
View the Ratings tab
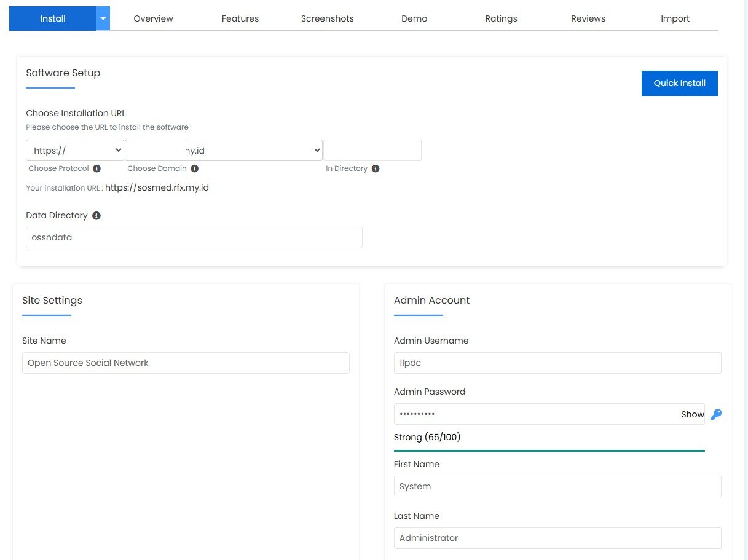tap(501, 18)
